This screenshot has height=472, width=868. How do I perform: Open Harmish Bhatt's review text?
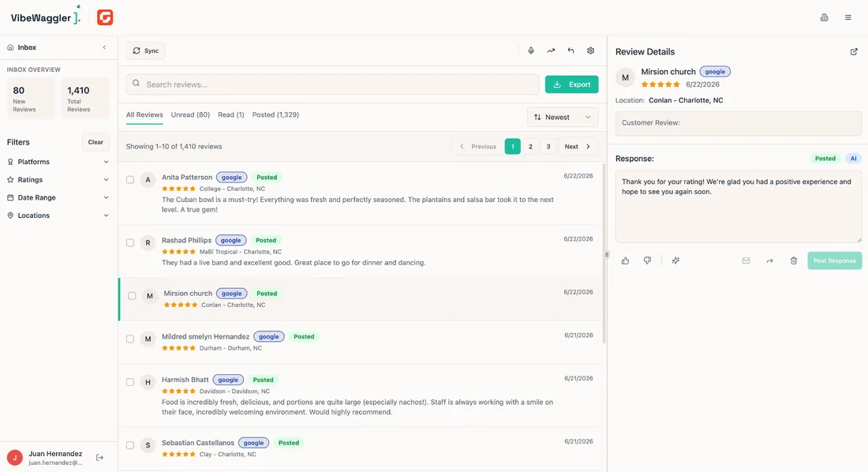[357, 407]
